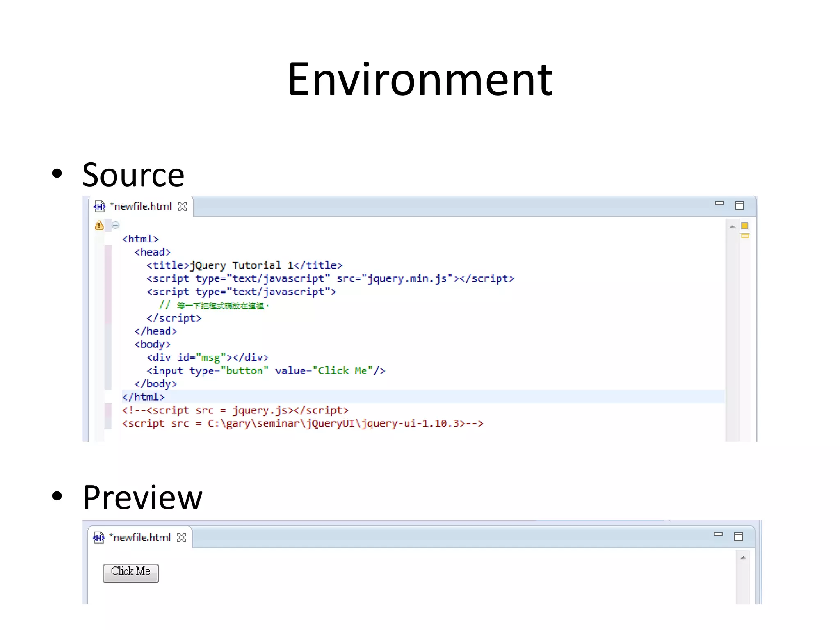Screen dimensions: 840x630
Task: Click the div id msg code line
Action: pos(208,358)
